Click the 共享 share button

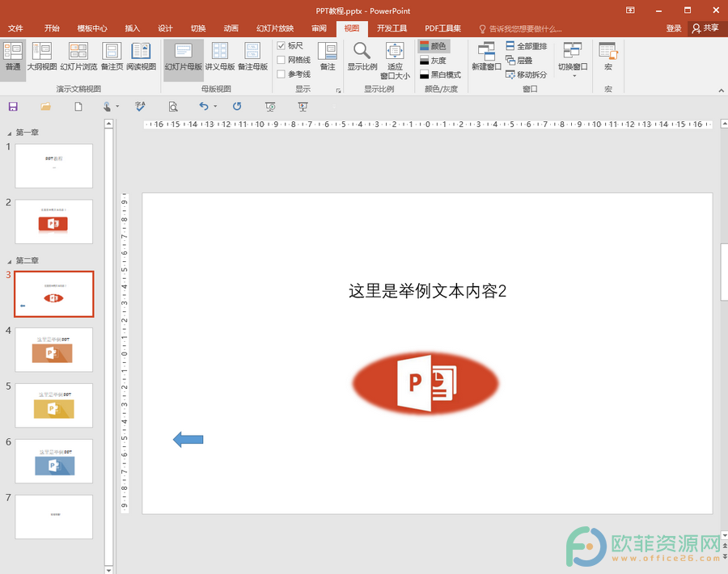pyautogui.click(x=705, y=28)
